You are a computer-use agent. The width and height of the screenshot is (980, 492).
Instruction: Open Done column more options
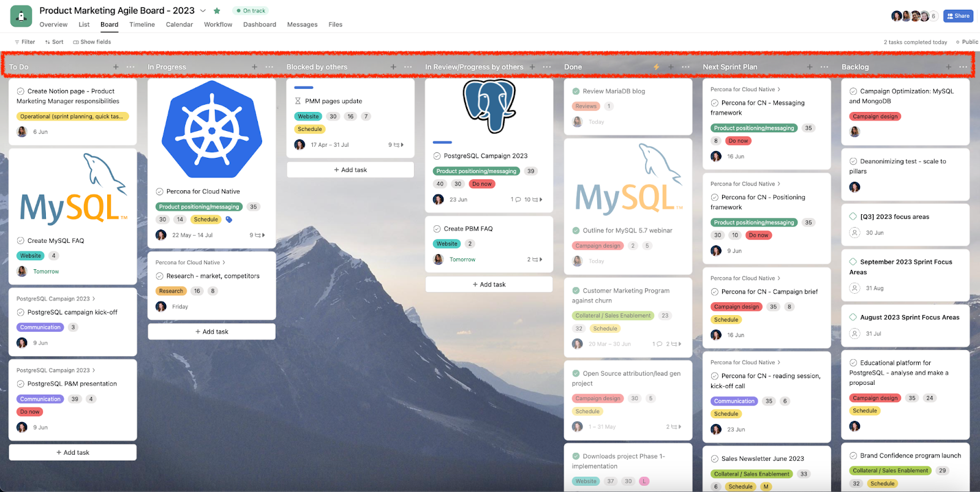click(685, 67)
